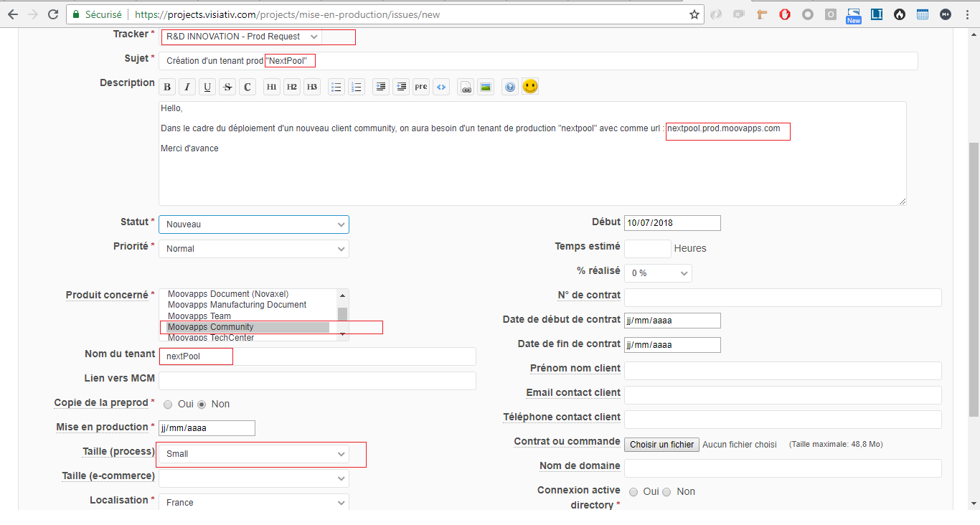This screenshot has width=980, height=525.
Task: Reload the page in Chrome
Action: pos(53,14)
